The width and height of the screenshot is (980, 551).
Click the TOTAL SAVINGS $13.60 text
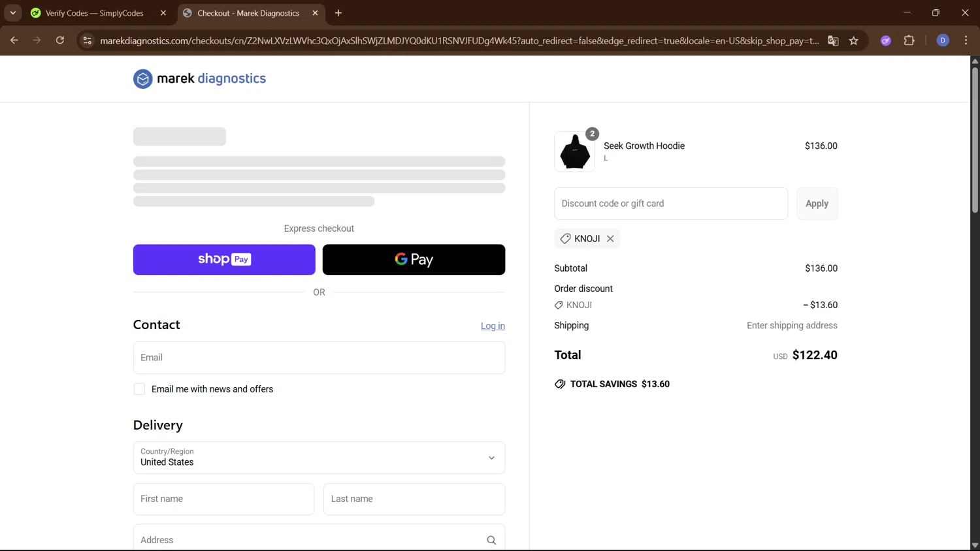point(619,384)
